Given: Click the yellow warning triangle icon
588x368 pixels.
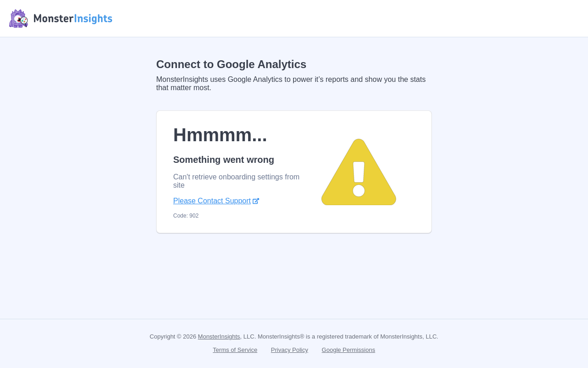Looking at the screenshot, I should pyautogui.click(x=359, y=172).
